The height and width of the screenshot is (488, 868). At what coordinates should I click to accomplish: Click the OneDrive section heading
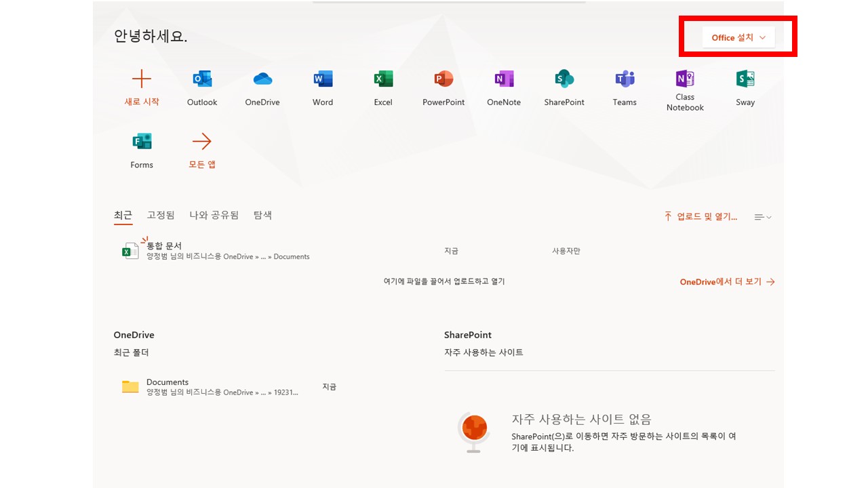134,335
